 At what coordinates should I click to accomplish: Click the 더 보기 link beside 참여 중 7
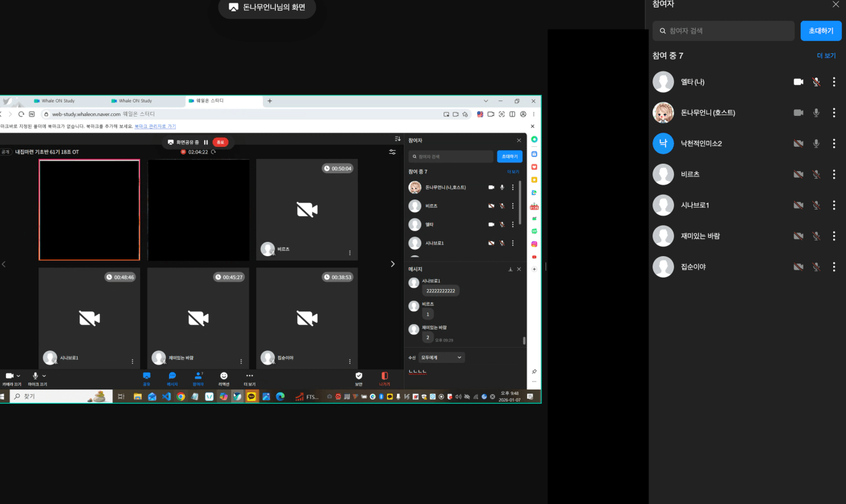[826, 56]
